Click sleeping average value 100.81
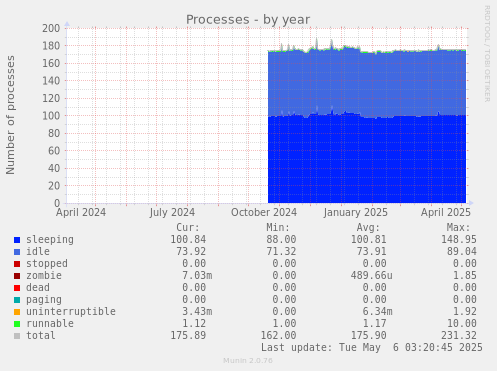The image size is (497, 371). click(368, 240)
